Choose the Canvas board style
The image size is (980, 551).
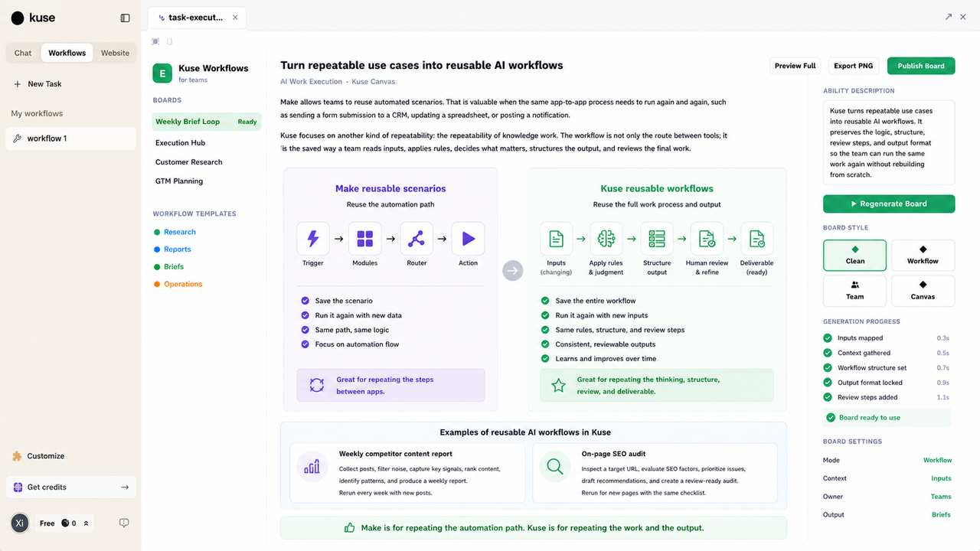923,291
